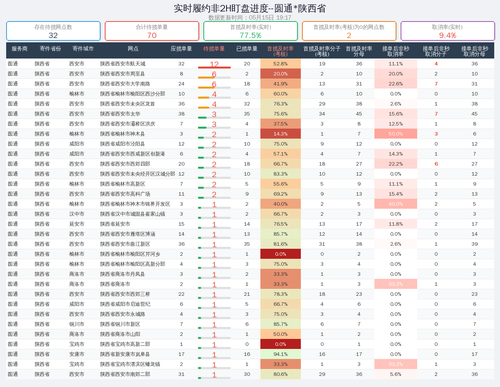
Task: Click the 83.3% timeliness cell
Action: coord(280,174)
